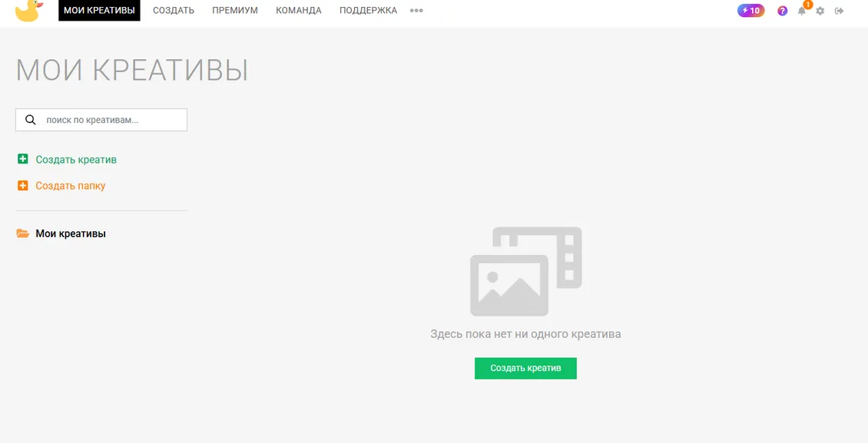The height and width of the screenshot is (443, 868).
Task: Go to the ПРЕМИУМ menu item
Action: click(235, 11)
